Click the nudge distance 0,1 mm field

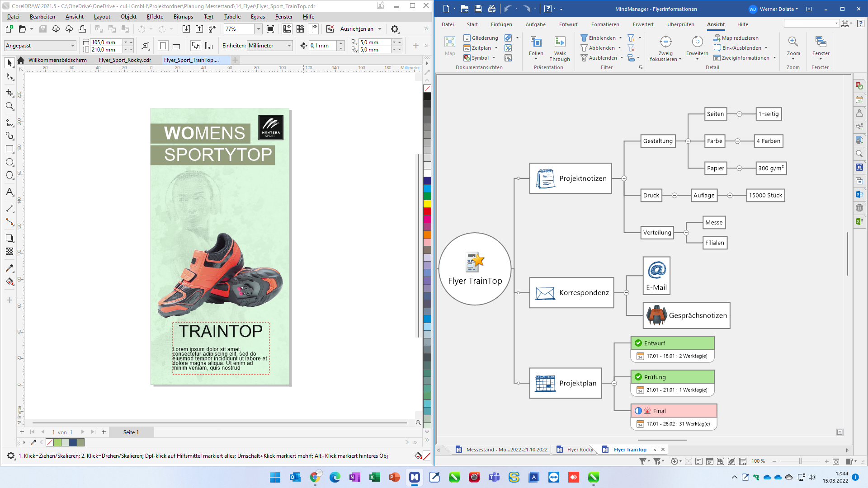[x=323, y=46]
